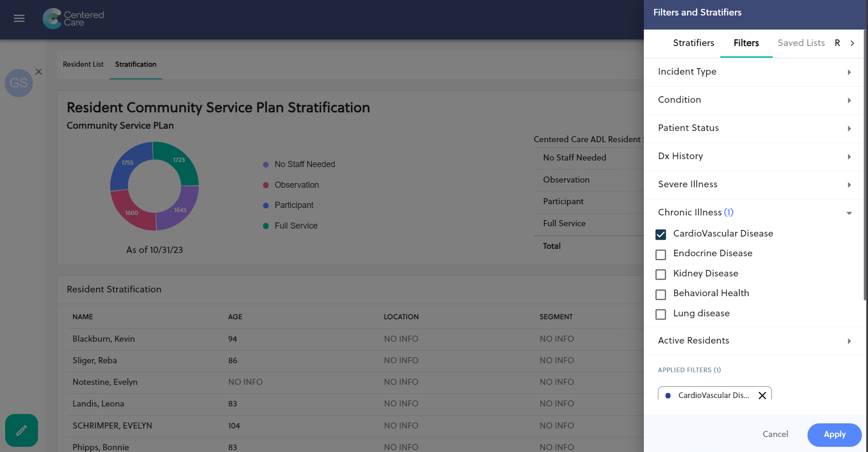The height and width of the screenshot is (452, 868).
Task: Open resident Sliger, Reba row
Action: [x=355, y=361]
